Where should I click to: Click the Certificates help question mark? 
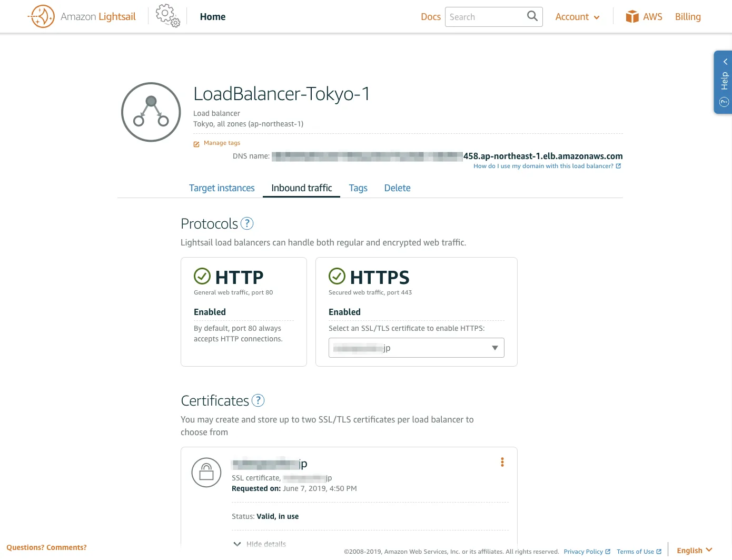pyautogui.click(x=258, y=400)
